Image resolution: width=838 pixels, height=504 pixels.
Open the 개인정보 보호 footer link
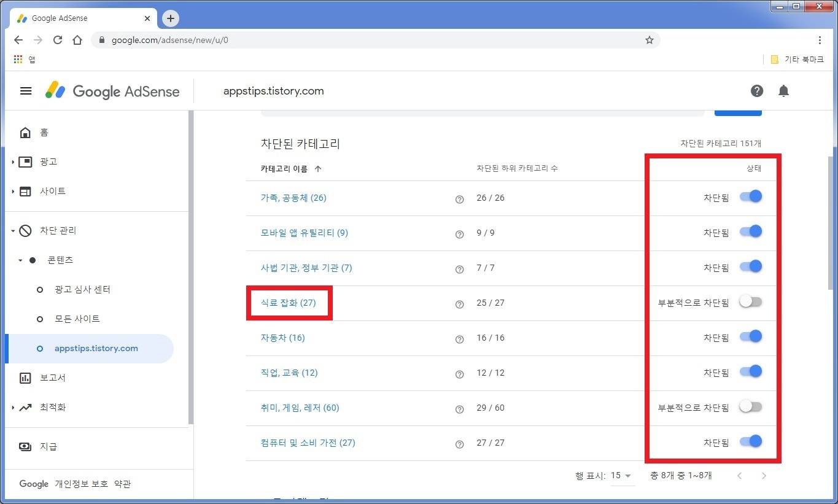pos(82,484)
